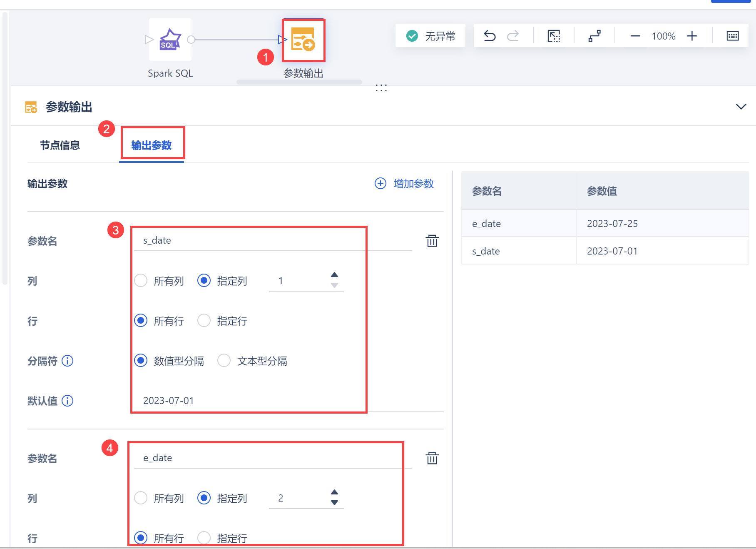The image size is (756, 549).
Task: Click info icon next to 分隔符
Action: click(67, 361)
